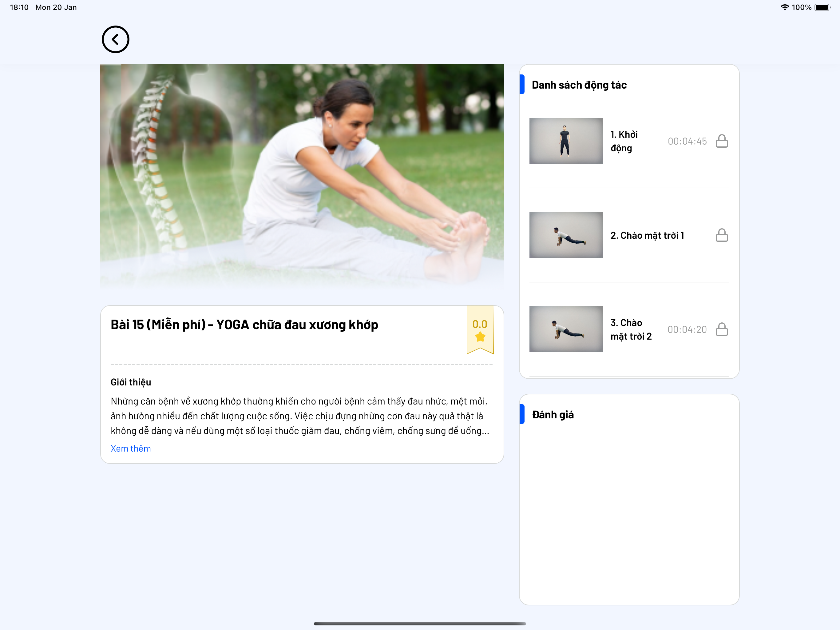Tap the 00:04:20 duration label
The width and height of the screenshot is (840, 630).
pos(687,329)
